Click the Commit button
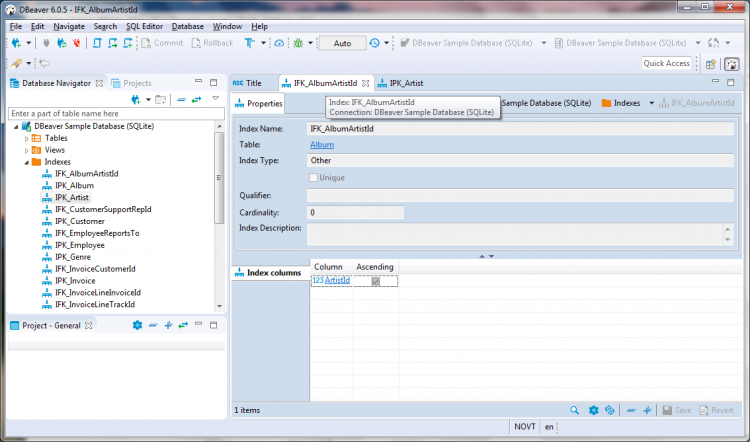This screenshot has width=750, height=442. click(163, 43)
